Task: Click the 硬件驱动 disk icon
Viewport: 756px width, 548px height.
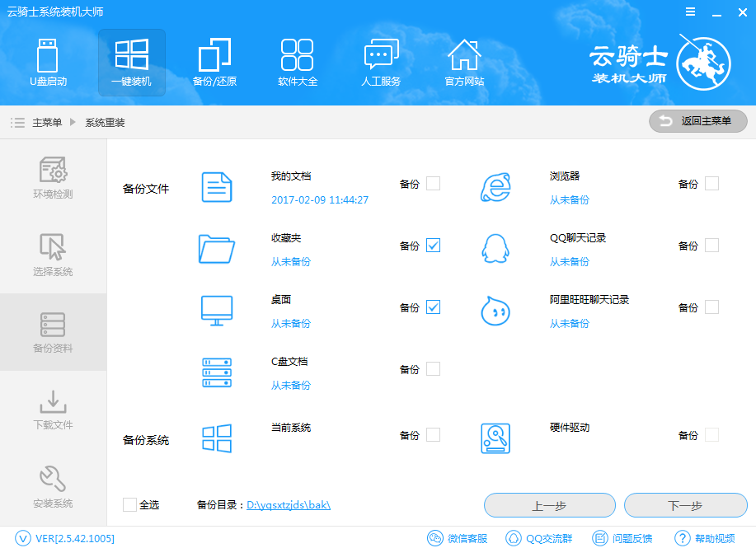Action: click(495, 437)
